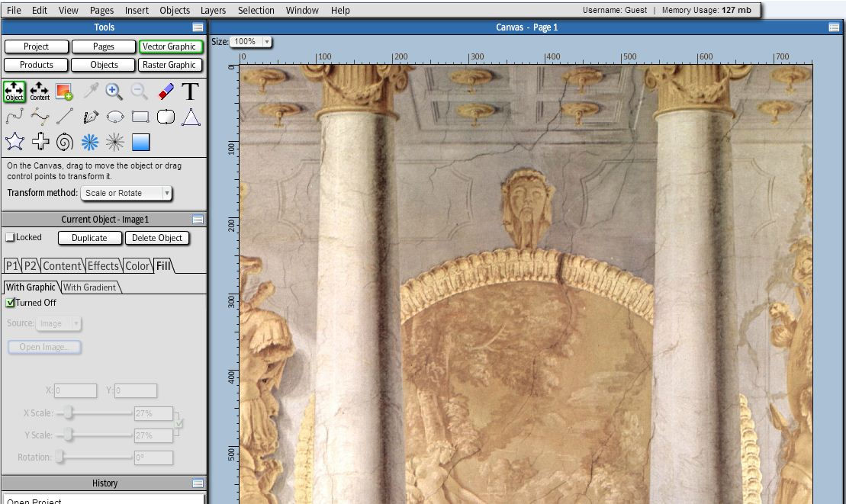The width and height of the screenshot is (846, 504).
Task: Select the eraser tool
Action: 166,91
